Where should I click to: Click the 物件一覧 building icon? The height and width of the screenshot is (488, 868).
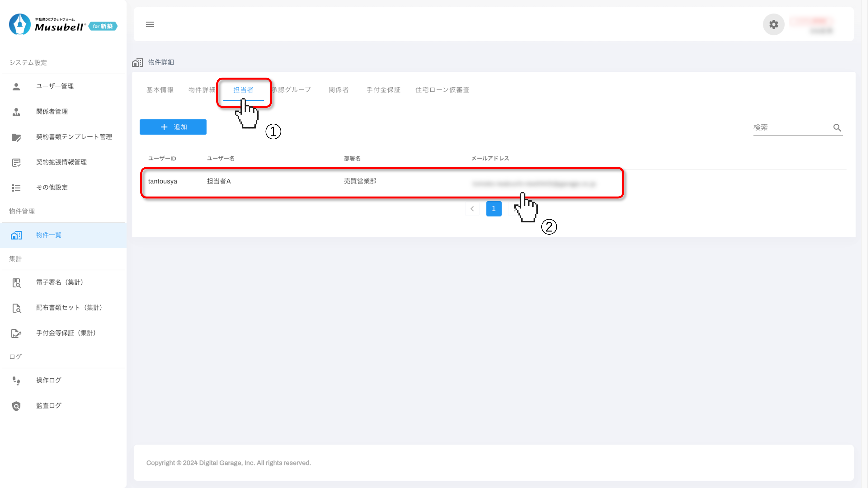click(x=16, y=235)
